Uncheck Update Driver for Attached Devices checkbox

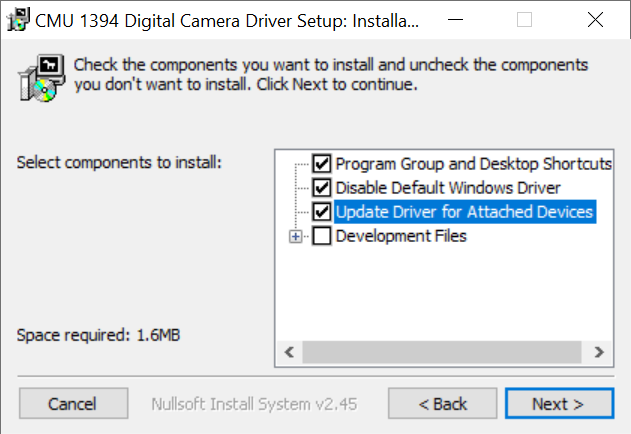pyautogui.click(x=322, y=212)
